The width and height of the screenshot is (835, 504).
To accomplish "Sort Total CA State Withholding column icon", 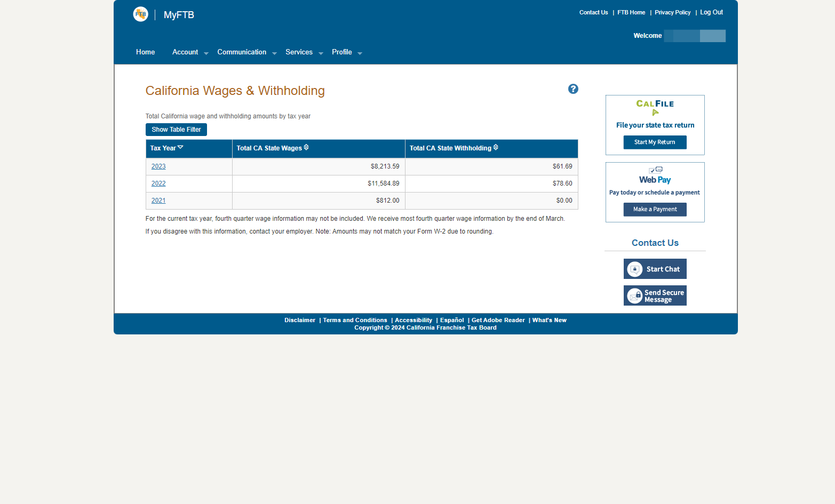I will pyautogui.click(x=496, y=147).
